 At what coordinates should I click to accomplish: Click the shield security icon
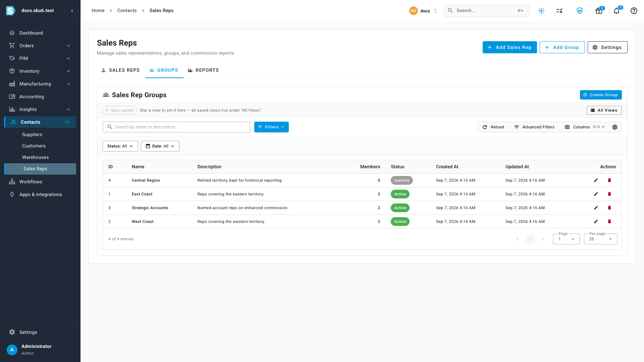point(580,11)
